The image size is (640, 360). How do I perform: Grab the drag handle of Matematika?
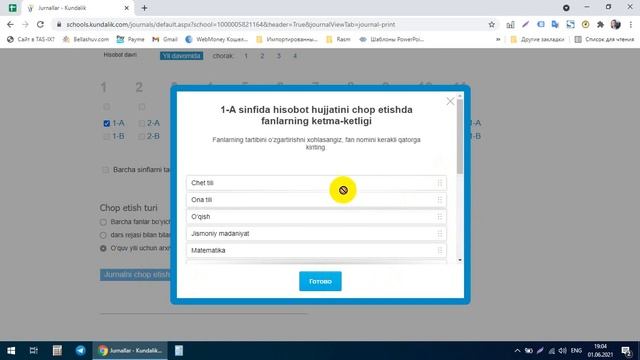click(440, 250)
